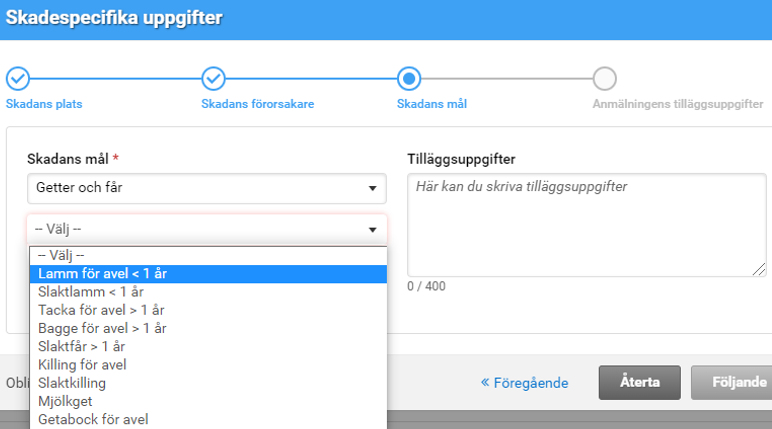Viewport: 772px width, 429px height.
Task: Click the Tilläggsuppgifter text area
Action: [586, 224]
